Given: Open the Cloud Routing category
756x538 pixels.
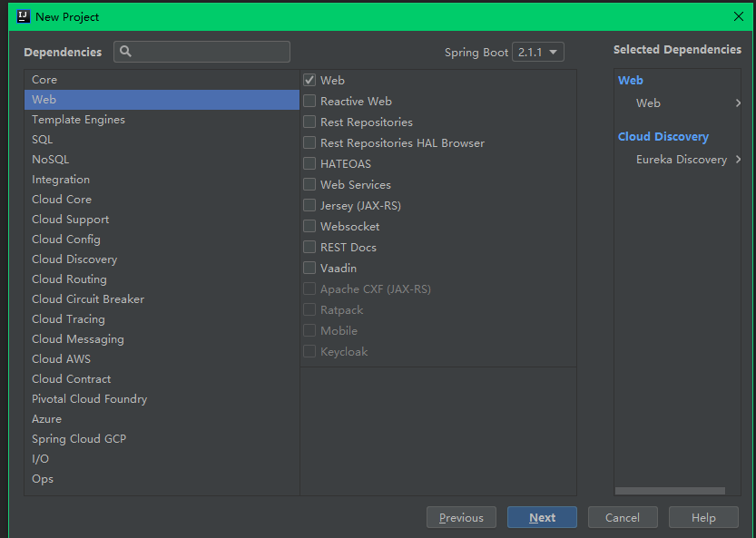Looking at the screenshot, I should pyautogui.click(x=162, y=279).
